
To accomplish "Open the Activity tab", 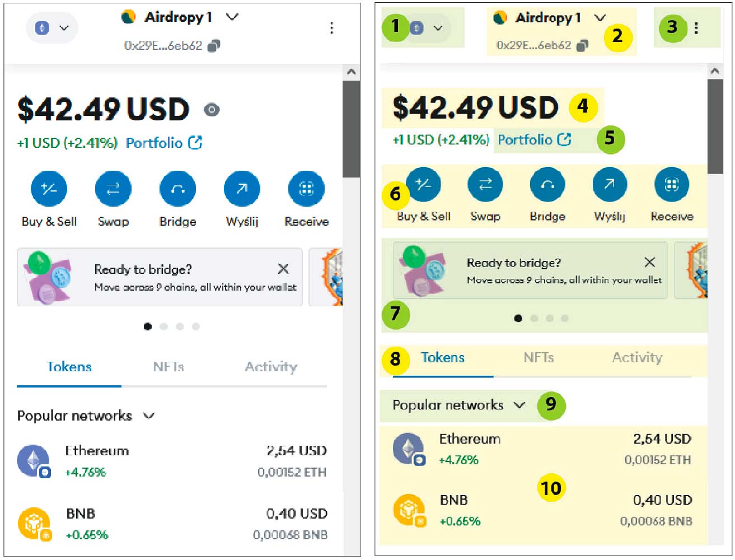I will coord(271,367).
